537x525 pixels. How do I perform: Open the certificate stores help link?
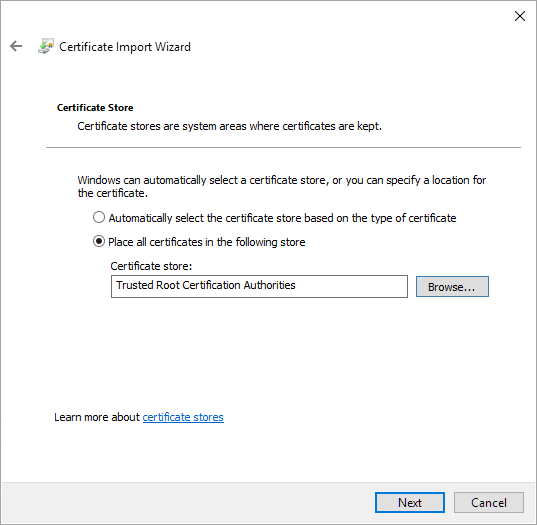(x=183, y=417)
